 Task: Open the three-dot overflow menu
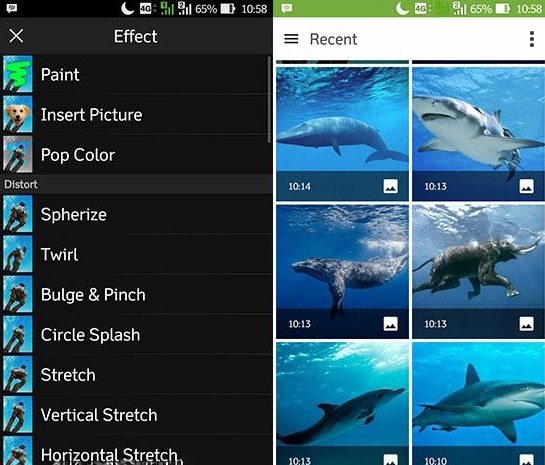[x=531, y=39]
